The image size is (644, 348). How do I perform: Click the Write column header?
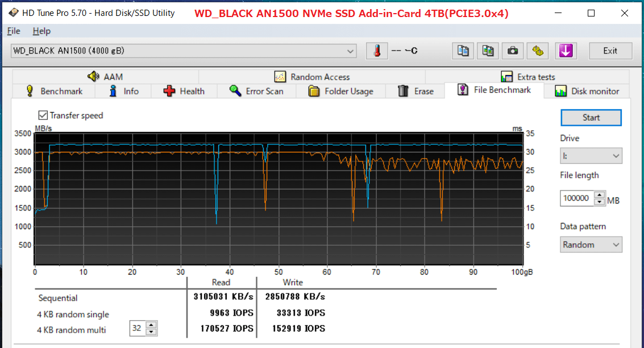click(x=293, y=282)
